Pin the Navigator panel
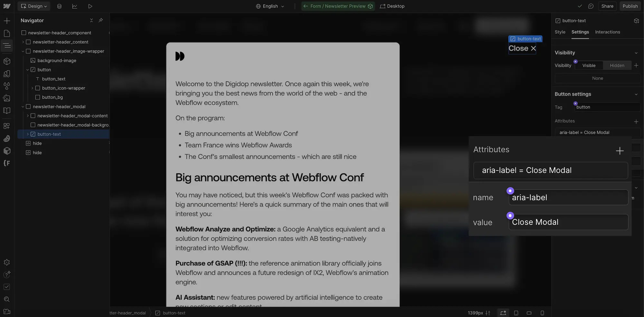The width and height of the screenshot is (644, 317). [101, 20]
